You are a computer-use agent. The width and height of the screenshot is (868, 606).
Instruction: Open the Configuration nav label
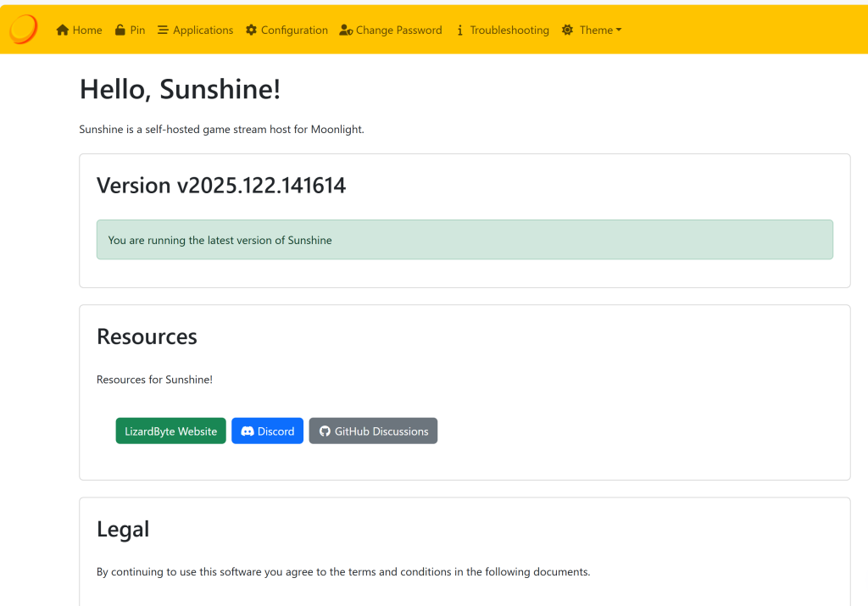pyautogui.click(x=294, y=31)
